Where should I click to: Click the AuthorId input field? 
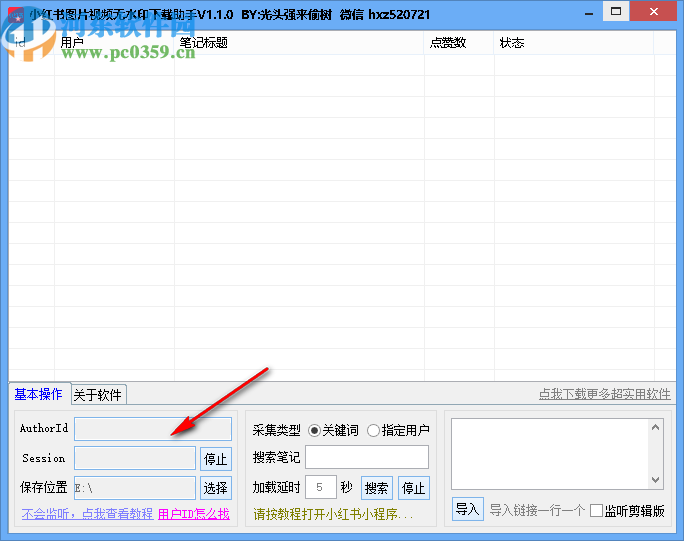(153, 429)
